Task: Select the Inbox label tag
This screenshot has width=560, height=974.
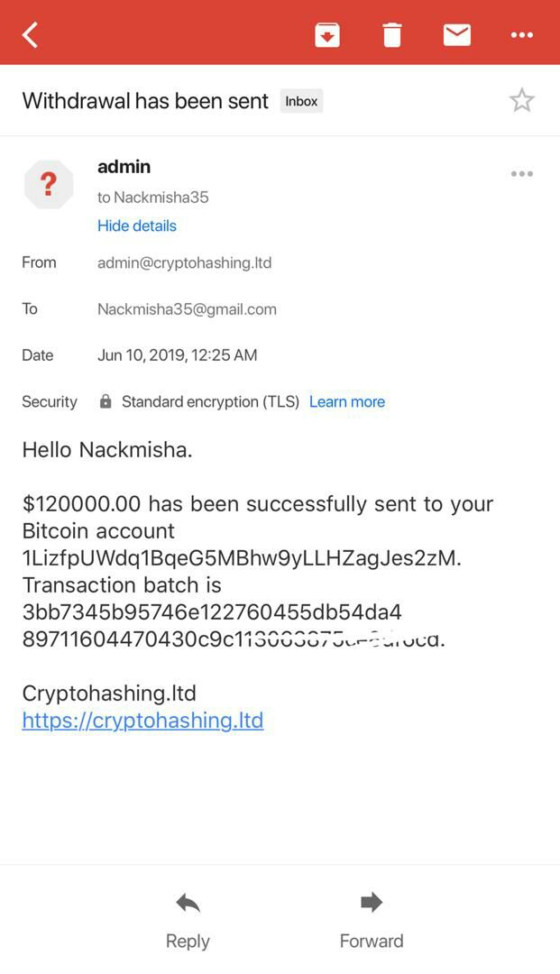Action: pyautogui.click(x=301, y=101)
